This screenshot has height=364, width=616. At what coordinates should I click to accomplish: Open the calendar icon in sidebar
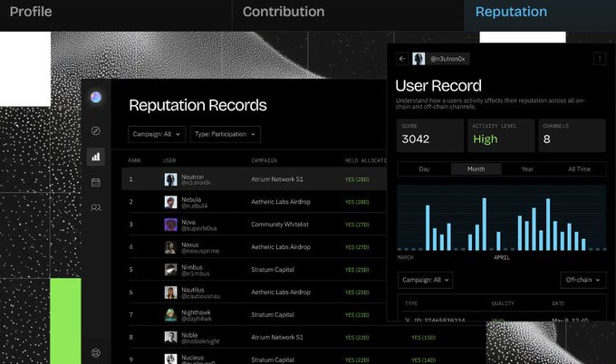[x=95, y=182]
